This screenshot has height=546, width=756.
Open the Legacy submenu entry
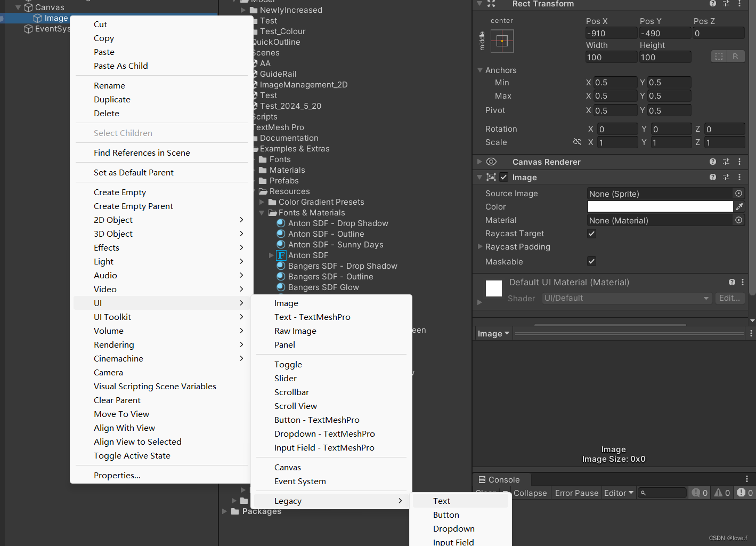point(331,501)
